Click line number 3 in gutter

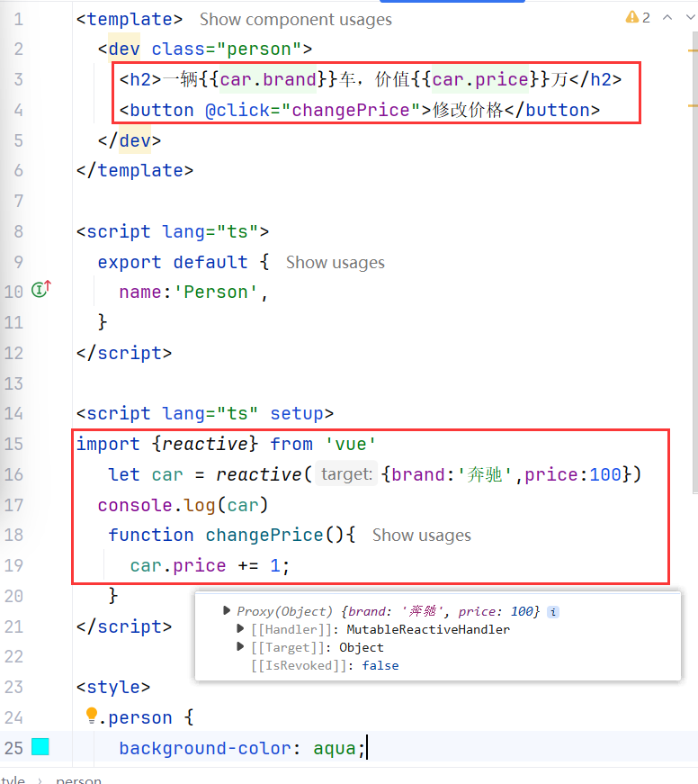tap(19, 79)
